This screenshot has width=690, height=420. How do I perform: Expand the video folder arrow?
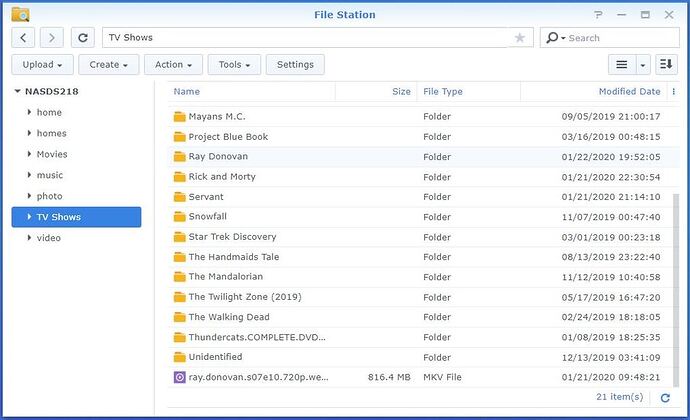click(x=29, y=238)
